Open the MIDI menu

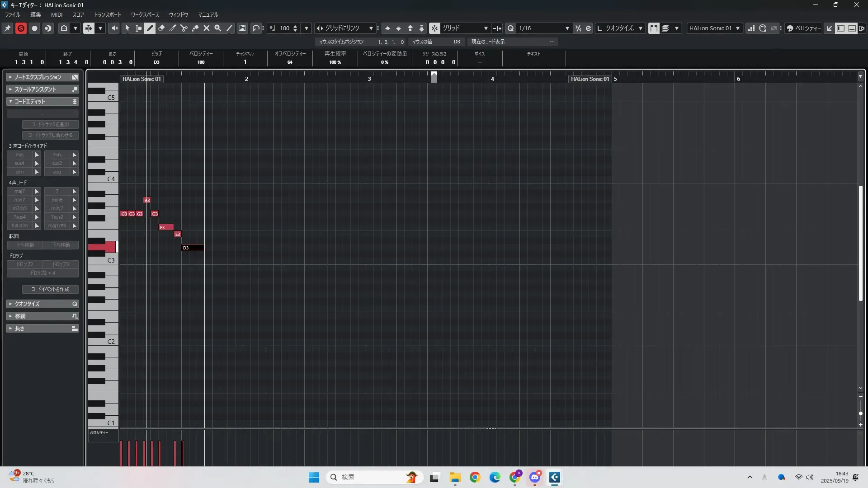[57, 14]
